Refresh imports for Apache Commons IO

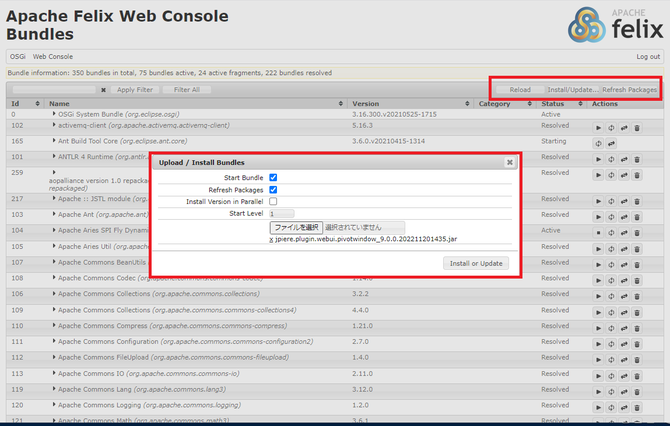(611, 376)
